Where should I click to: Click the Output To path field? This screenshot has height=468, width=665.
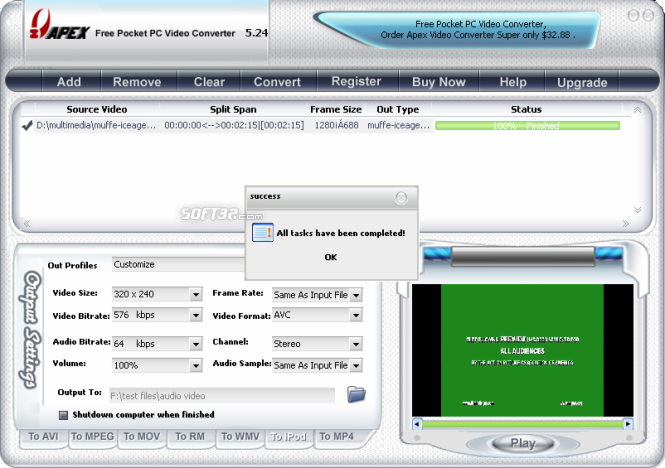tap(222, 395)
